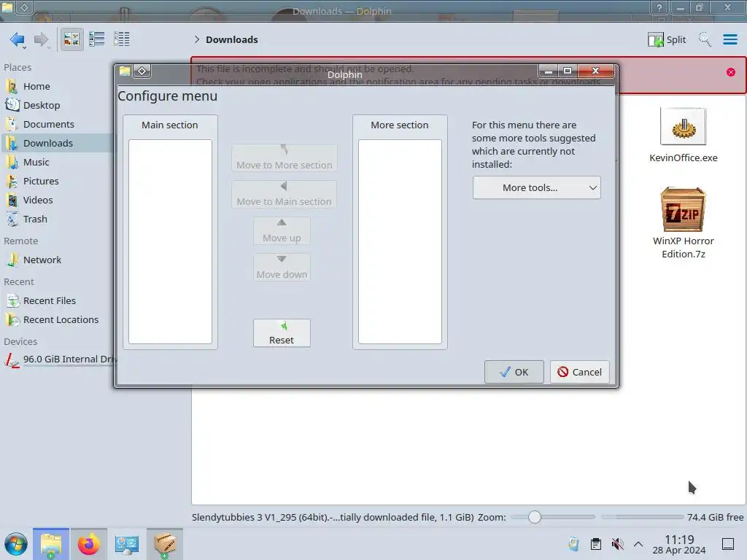
Task: Expand the More tools dropdown
Action: click(536, 187)
